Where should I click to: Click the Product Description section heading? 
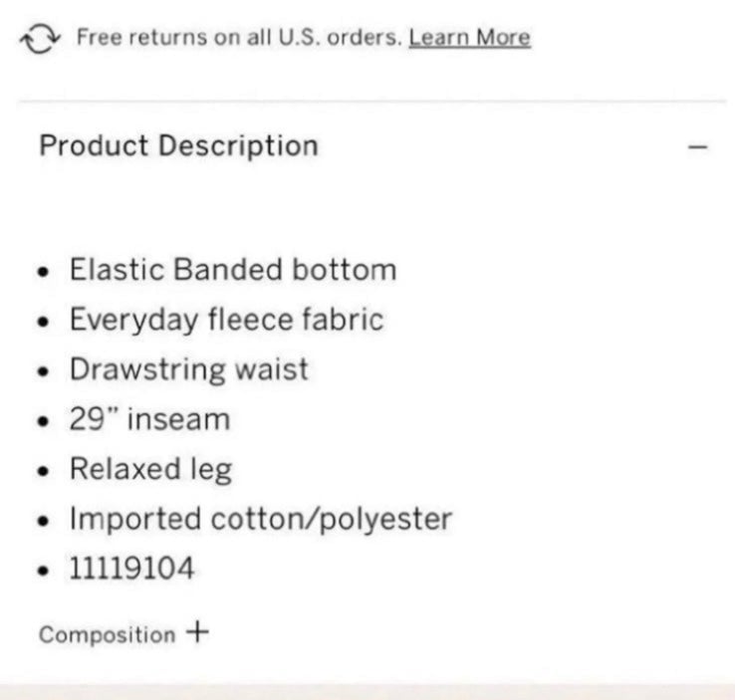click(179, 145)
